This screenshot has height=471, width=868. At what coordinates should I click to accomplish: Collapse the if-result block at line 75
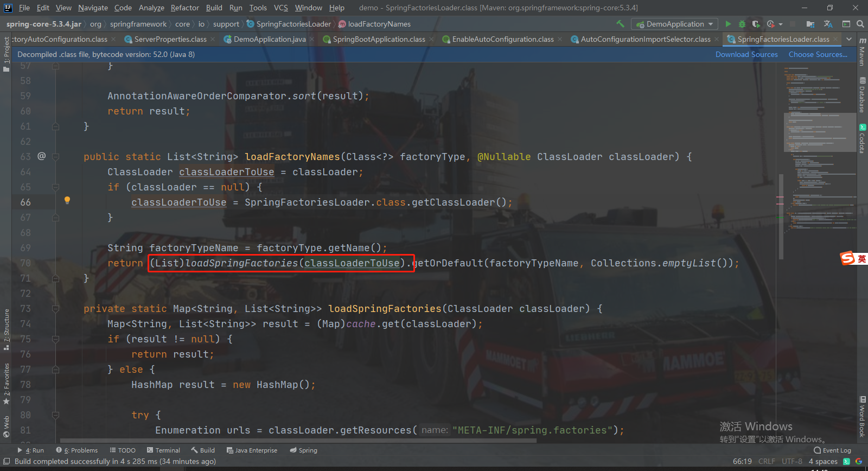point(56,339)
